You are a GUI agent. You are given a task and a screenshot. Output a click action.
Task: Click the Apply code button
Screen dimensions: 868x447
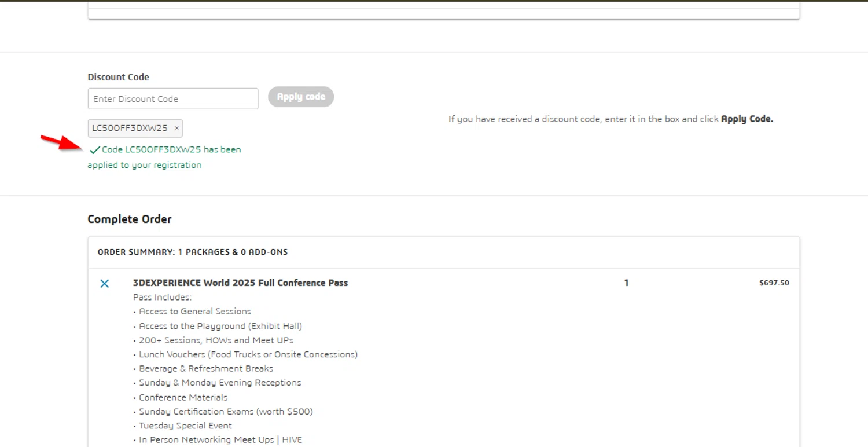tap(301, 97)
